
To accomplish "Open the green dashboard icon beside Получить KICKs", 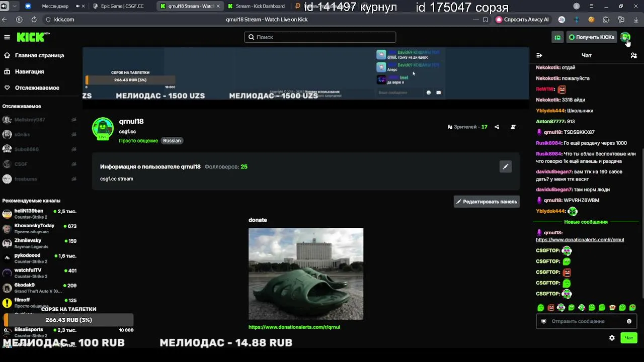I will click(x=557, y=37).
